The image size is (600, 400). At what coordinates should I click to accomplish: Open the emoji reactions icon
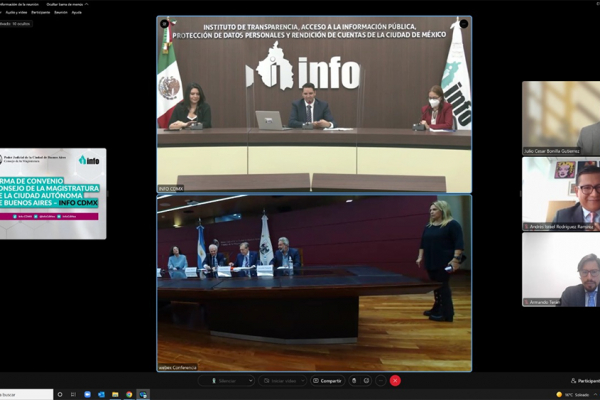point(366,381)
